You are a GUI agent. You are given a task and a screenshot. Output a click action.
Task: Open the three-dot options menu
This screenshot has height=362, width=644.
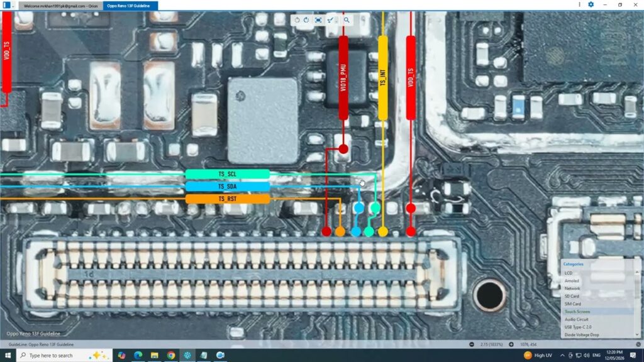579,4
